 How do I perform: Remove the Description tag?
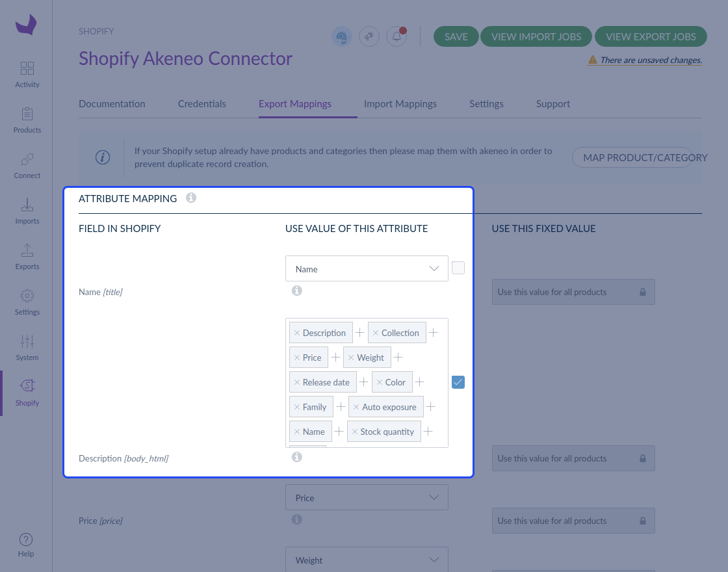296,333
